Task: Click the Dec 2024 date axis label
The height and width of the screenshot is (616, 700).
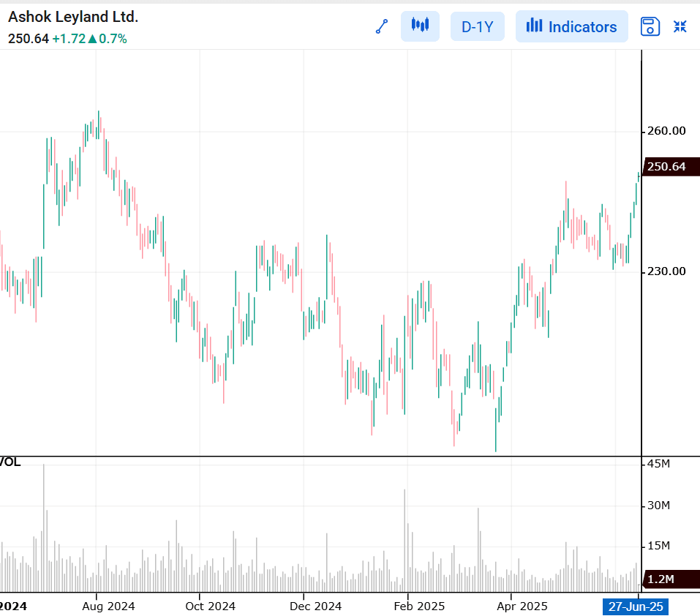Action: pos(316,606)
